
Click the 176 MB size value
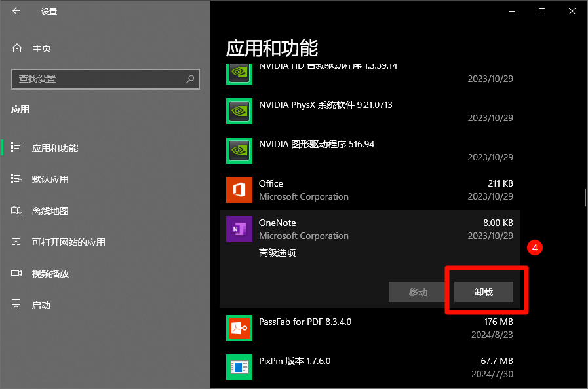pos(498,322)
